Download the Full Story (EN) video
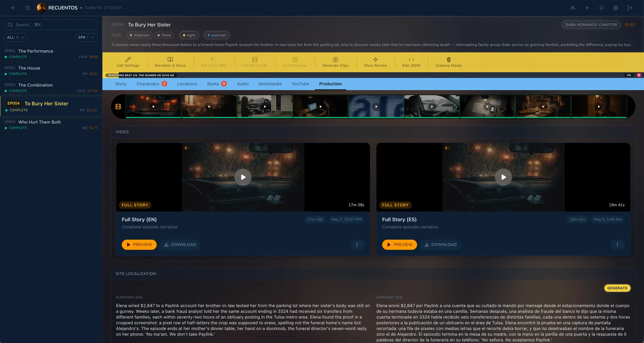 click(180, 245)
